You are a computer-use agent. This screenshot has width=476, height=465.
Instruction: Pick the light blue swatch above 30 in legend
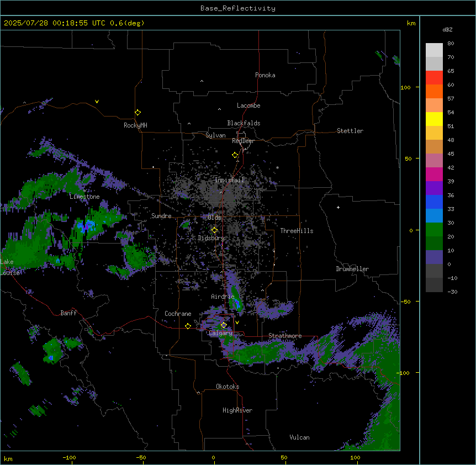434,216
